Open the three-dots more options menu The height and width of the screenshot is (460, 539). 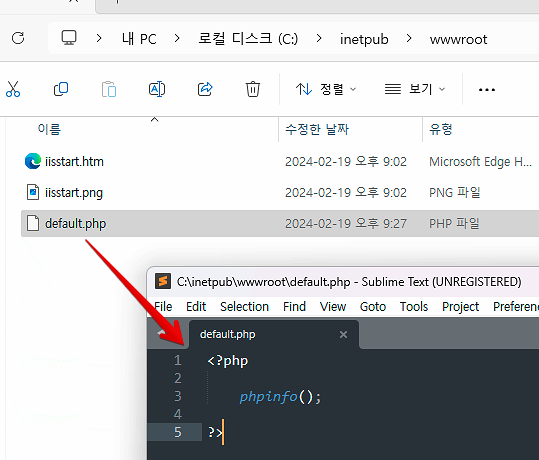[487, 90]
